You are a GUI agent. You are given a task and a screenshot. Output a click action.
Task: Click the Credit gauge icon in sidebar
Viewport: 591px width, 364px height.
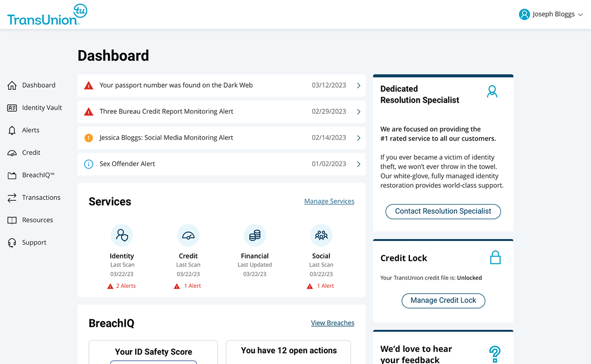[12, 153]
